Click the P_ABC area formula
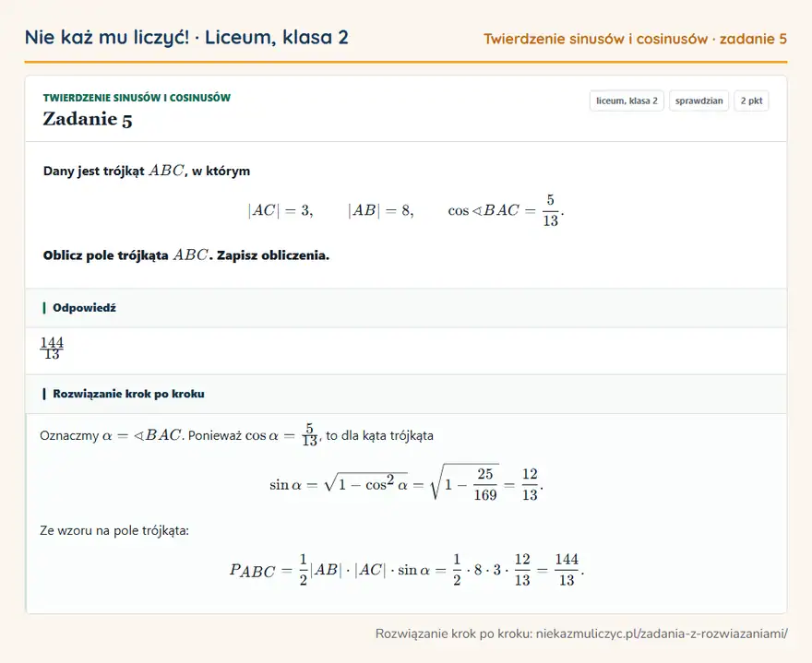 407,569
